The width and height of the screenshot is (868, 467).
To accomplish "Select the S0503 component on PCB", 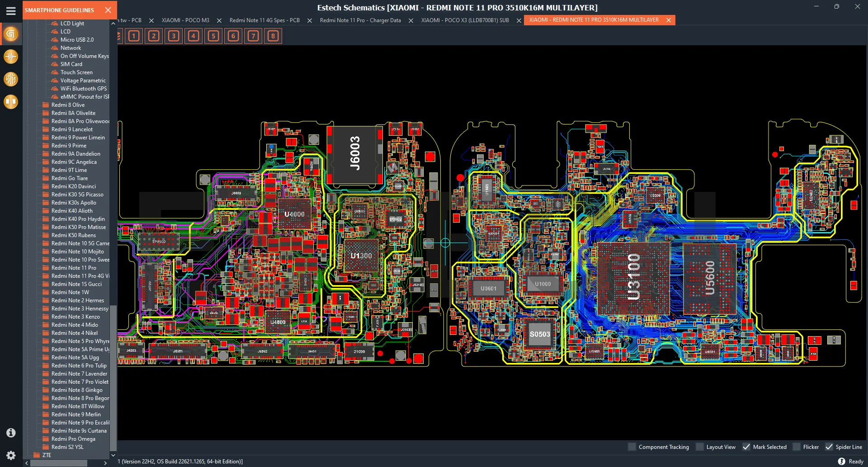I will tap(540, 334).
